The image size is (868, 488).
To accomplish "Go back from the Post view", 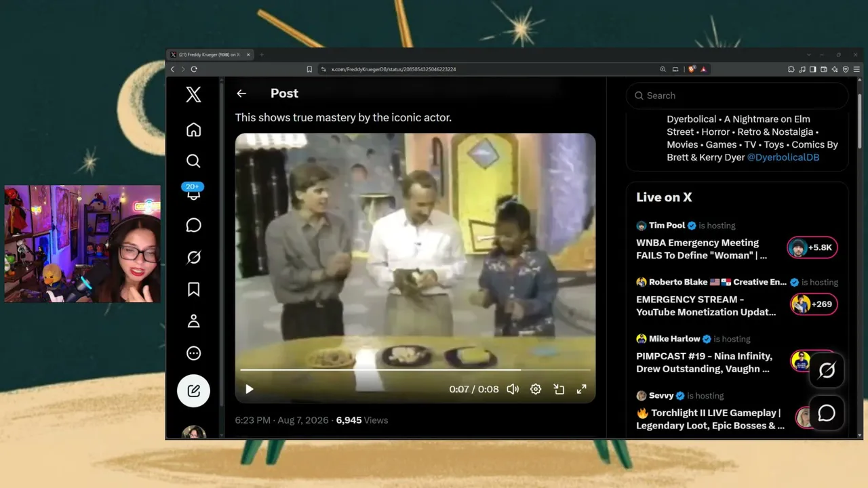I will (241, 94).
